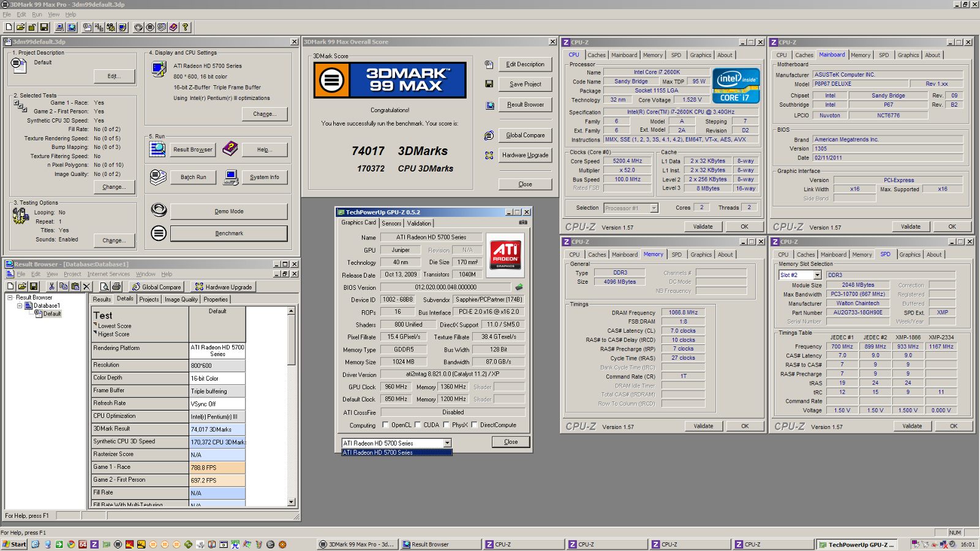Open the Result Browser toolbar icon in 3DMark
The width and height of the screenshot is (980, 551).
(x=72, y=27)
